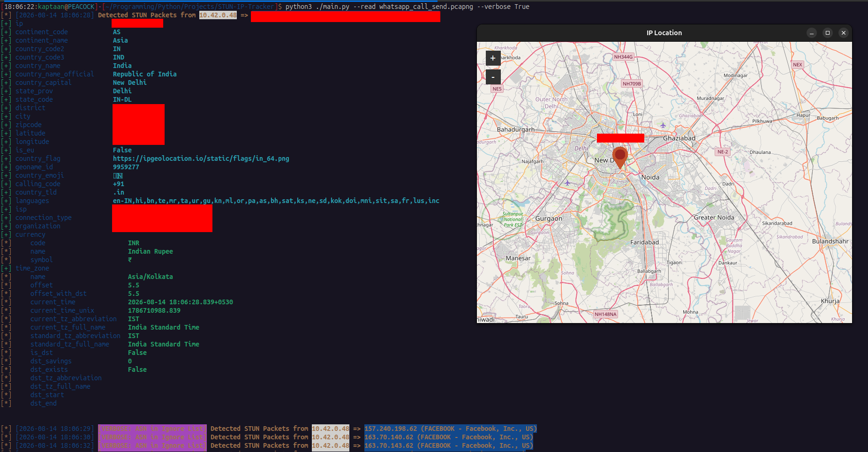Screen dimensions: 868x452
Task: Click the country_name_official field label
Action: pos(54,74)
